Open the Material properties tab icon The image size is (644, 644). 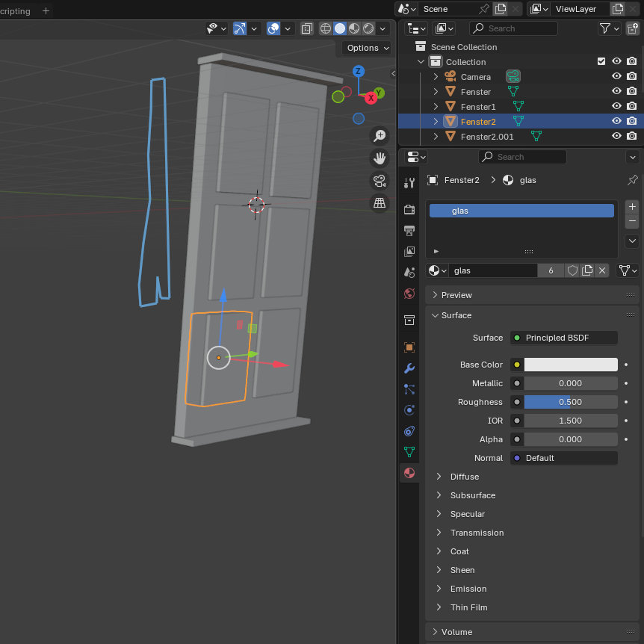409,473
